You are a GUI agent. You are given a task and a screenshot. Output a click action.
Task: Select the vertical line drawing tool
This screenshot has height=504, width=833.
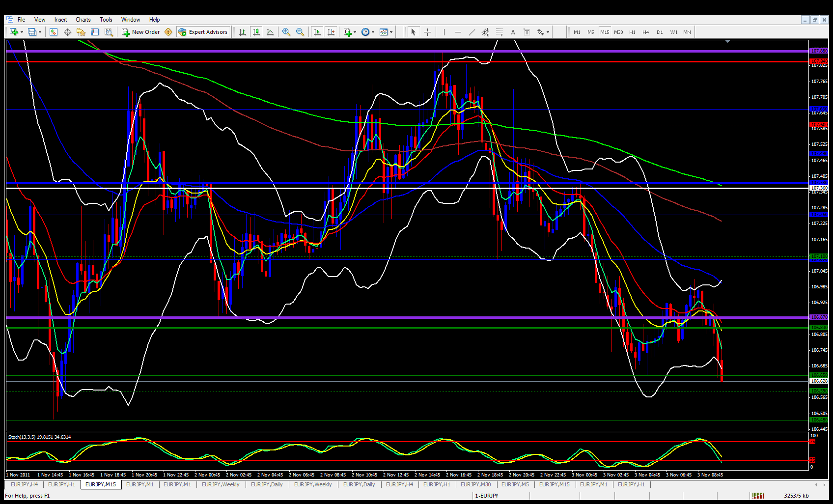[444, 32]
